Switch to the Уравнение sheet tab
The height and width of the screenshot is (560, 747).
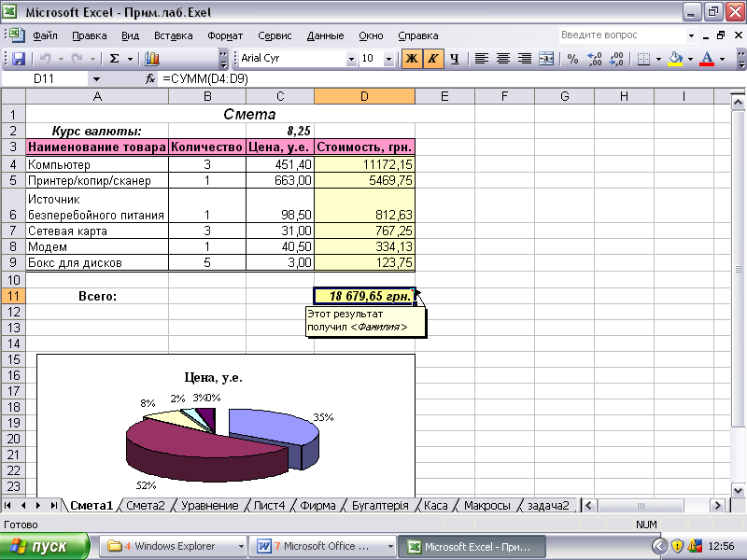point(209,506)
